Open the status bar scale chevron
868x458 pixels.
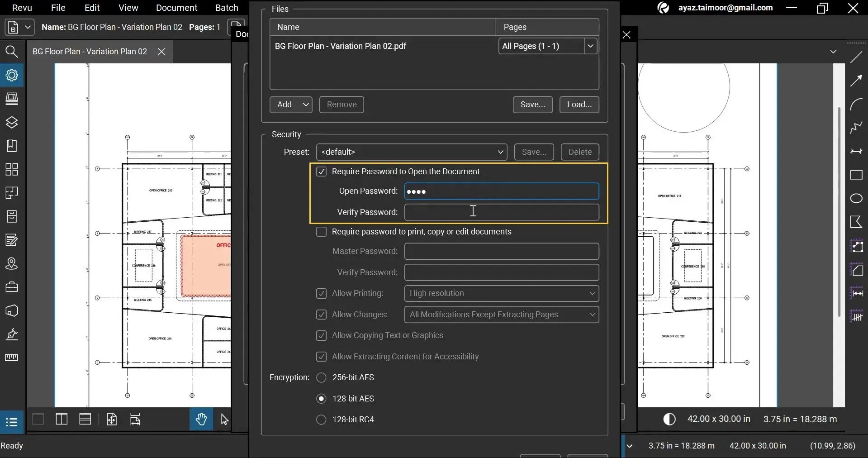[629, 446]
